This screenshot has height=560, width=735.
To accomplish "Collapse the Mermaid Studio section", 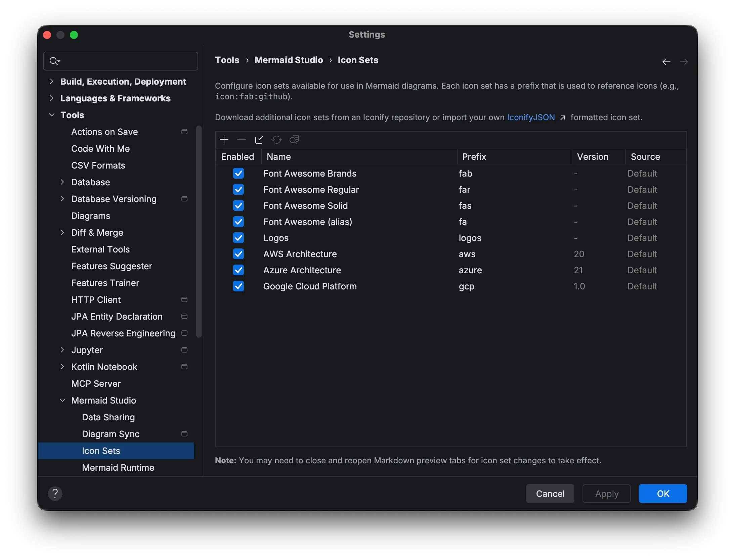I will pos(62,400).
